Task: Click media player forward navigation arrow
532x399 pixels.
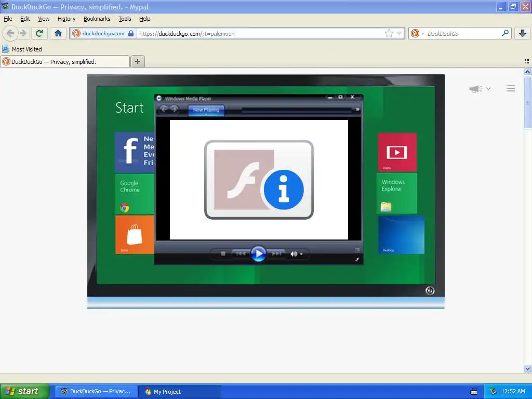Action: click(175, 109)
